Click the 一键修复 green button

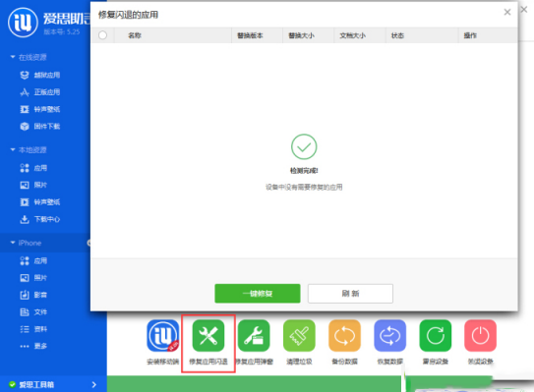coord(258,294)
